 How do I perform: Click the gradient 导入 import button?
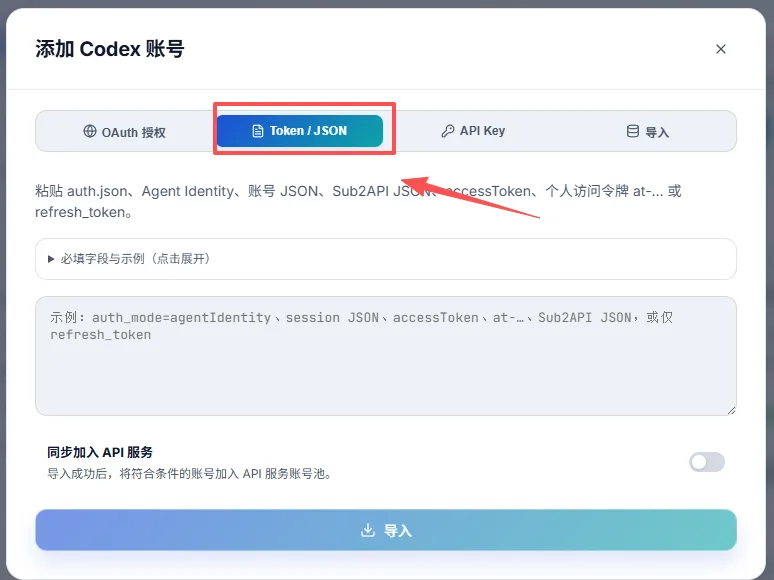click(386, 530)
